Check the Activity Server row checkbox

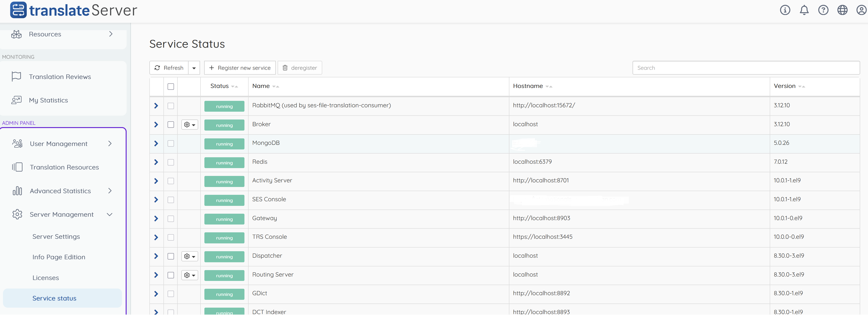[x=171, y=181]
